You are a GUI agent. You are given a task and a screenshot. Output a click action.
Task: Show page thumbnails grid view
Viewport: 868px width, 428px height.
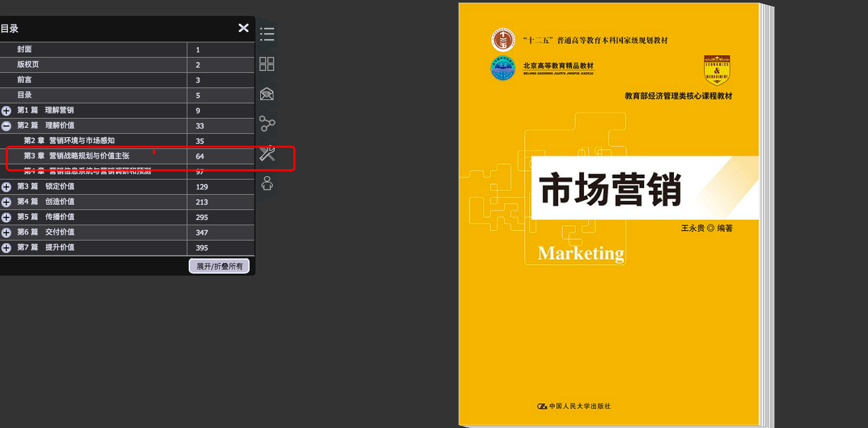(x=267, y=64)
